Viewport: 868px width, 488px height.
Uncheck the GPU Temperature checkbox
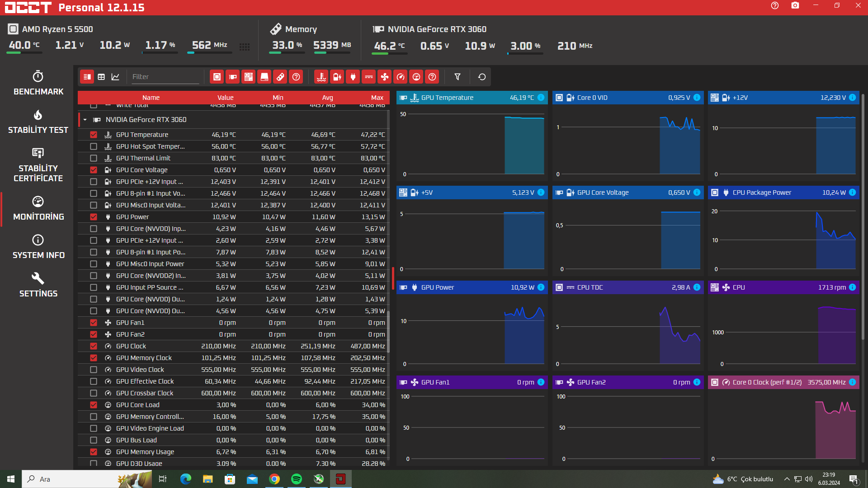(x=94, y=135)
